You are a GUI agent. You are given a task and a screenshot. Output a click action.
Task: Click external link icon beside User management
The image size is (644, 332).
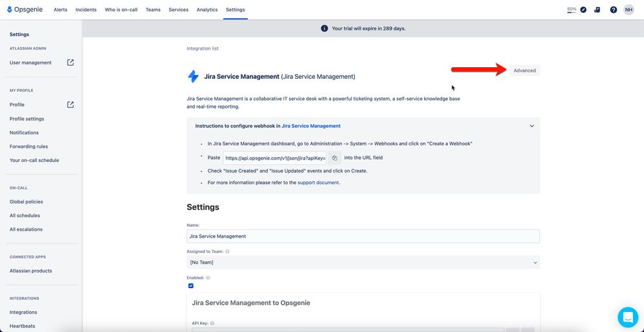point(70,63)
